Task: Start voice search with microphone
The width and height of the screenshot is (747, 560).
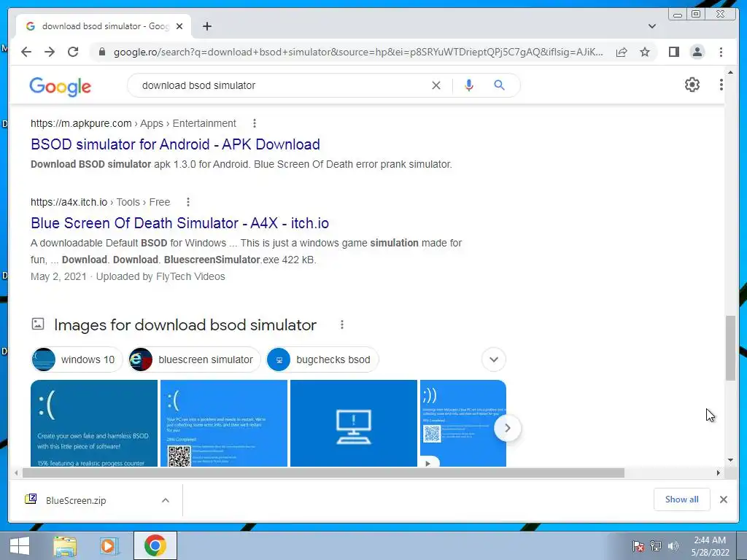Action: point(469,85)
